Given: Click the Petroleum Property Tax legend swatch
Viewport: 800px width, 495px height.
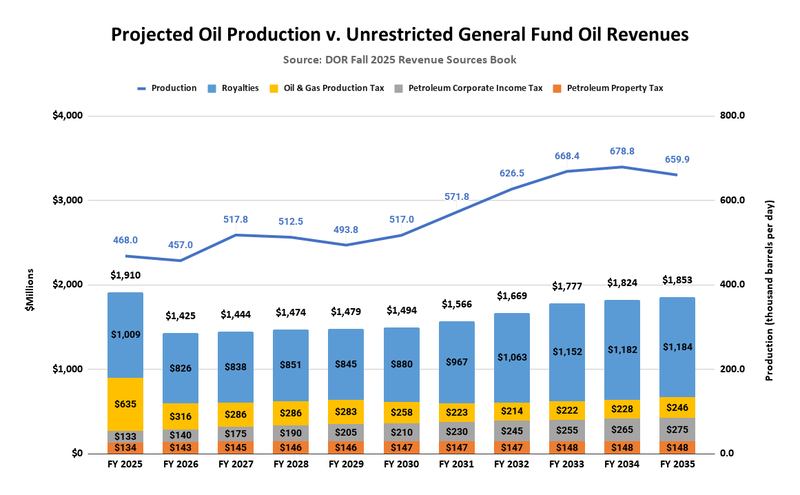Looking at the screenshot, I should click(558, 88).
